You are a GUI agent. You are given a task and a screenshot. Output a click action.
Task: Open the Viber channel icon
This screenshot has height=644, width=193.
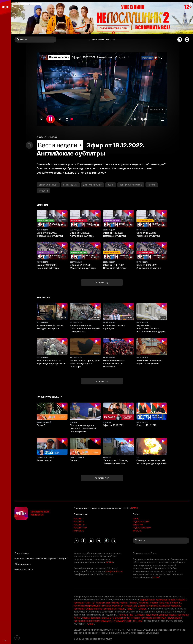(114, 541)
